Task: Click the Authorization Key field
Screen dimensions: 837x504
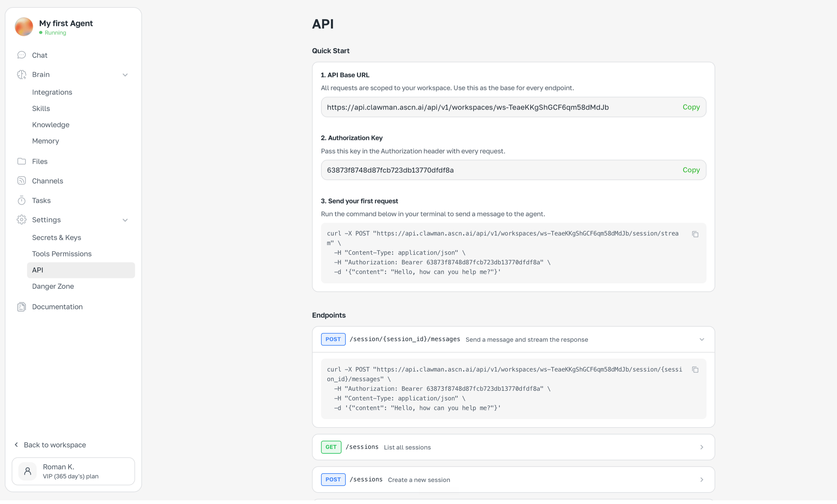Action: 513,170
